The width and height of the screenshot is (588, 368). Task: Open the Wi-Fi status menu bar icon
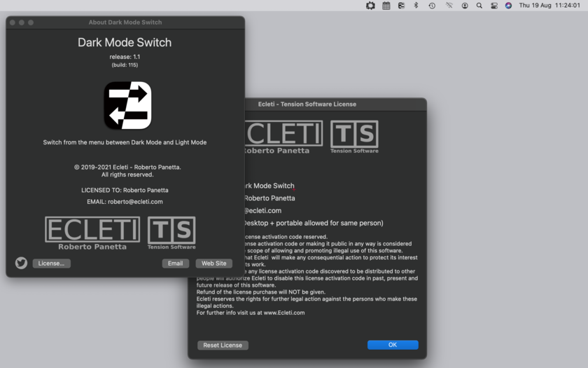click(449, 6)
